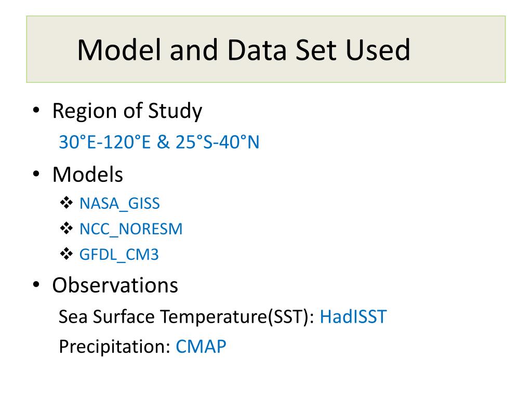Click the diamond bullet before GFDL_CM3

(66, 254)
